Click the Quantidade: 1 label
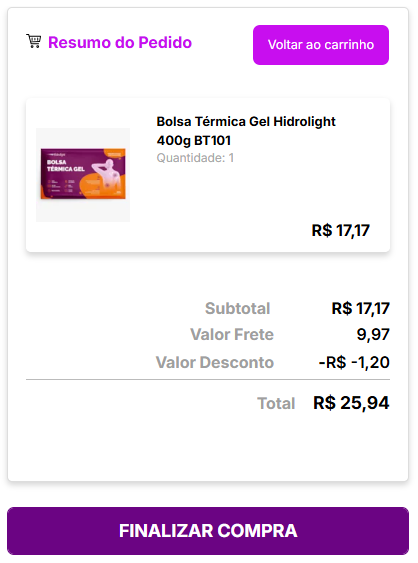The width and height of the screenshot is (418, 563). point(195,158)
